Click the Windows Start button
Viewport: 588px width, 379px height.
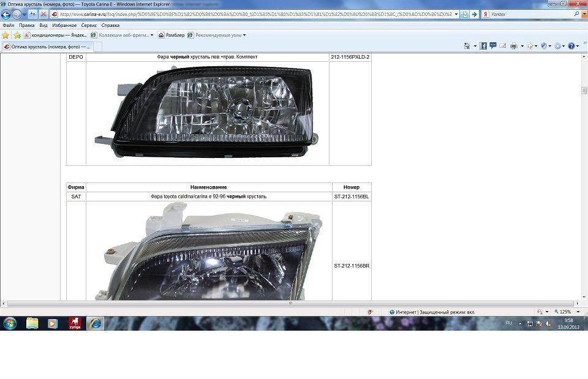click(10, 323)
